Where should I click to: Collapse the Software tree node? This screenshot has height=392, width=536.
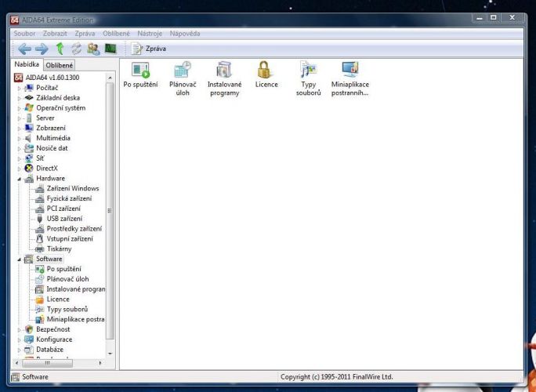coord(19,260)
